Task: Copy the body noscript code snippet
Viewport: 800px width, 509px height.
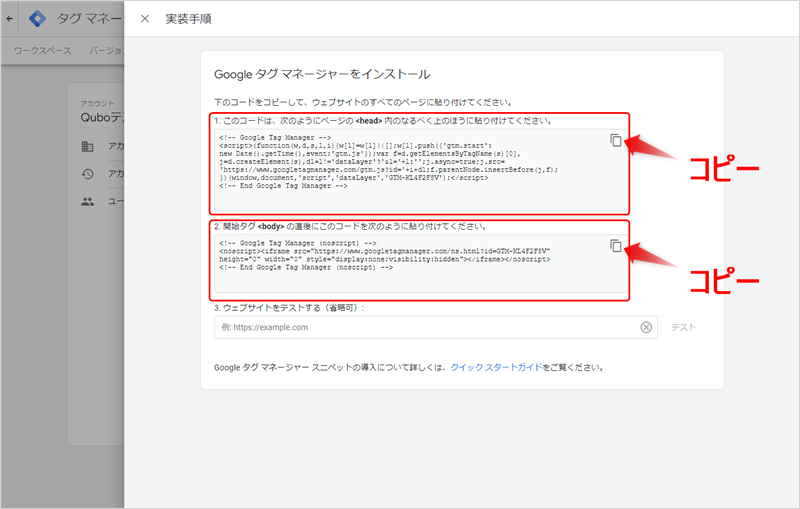Action: 616,246
